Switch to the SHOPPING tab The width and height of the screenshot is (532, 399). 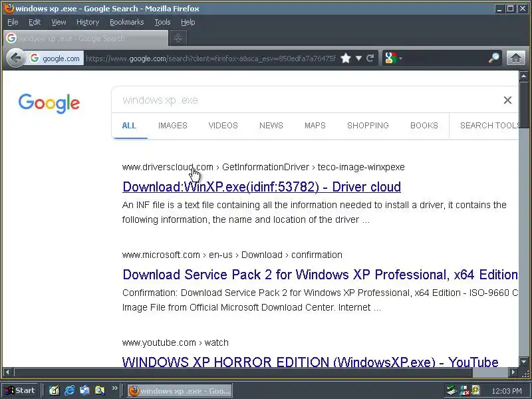click(368, 126)
